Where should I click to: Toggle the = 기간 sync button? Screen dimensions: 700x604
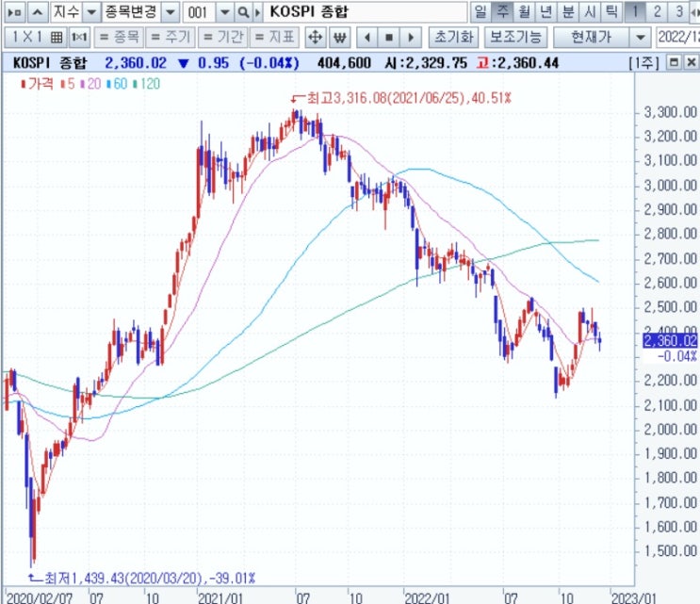222,37
